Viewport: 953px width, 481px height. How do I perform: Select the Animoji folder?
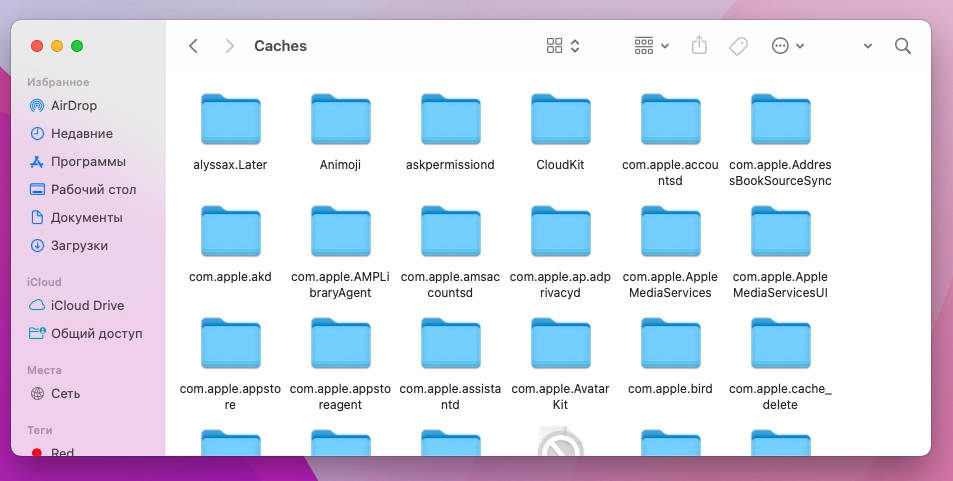click(x=340, y=119)
